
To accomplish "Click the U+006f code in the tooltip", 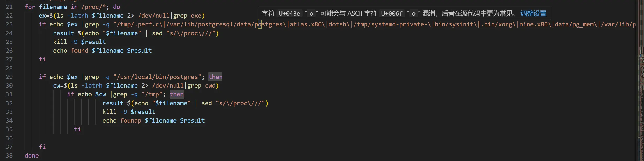I will point(392,13).
